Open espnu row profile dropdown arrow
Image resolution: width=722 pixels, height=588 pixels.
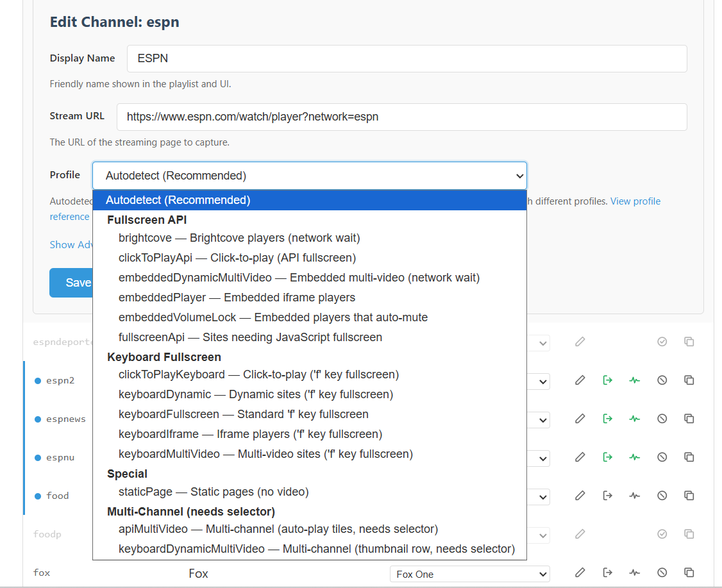coord(543,458)
